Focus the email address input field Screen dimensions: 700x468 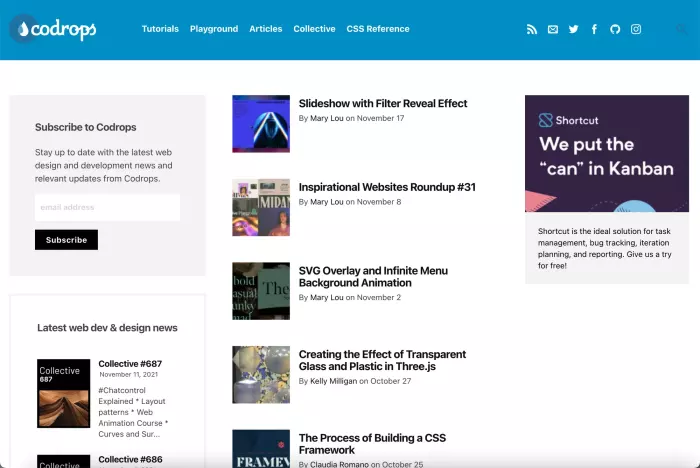[x=108, y=207]
